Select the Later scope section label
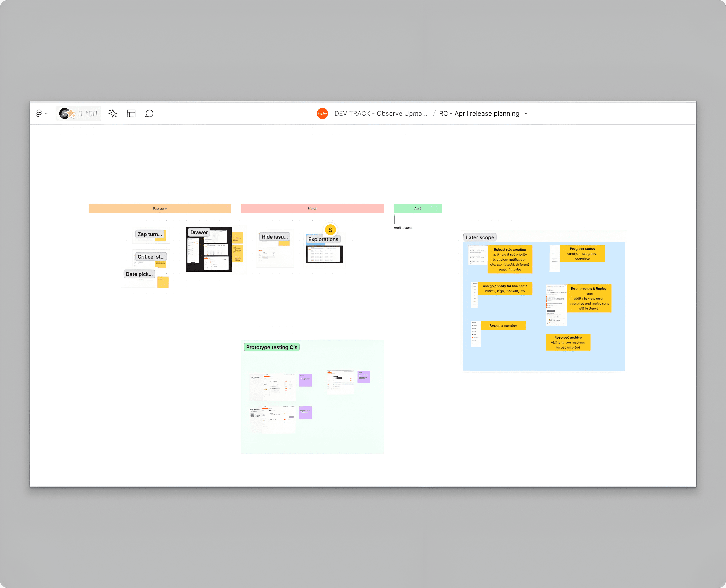Screen dimensions: 726x588 479,237
